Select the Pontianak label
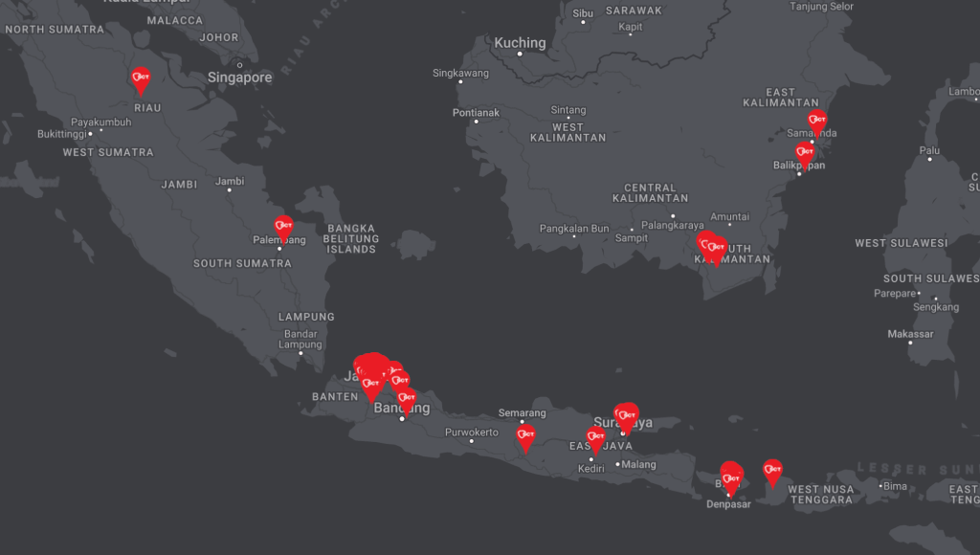This screenshot has height=555, width=980. click(477, 113)
